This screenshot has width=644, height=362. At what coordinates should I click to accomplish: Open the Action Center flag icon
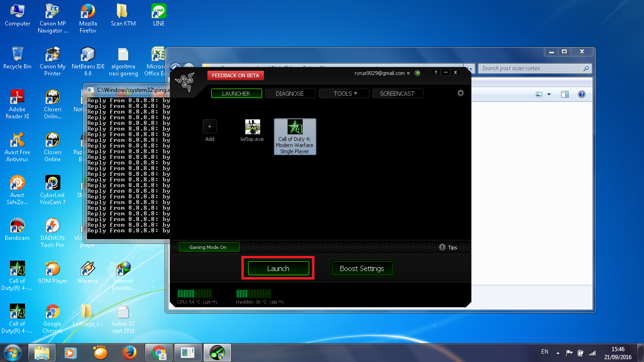pos(570,352)
